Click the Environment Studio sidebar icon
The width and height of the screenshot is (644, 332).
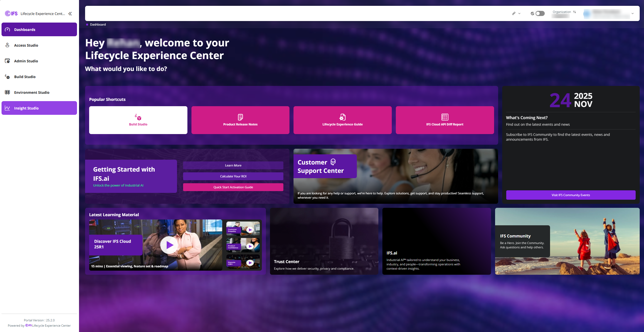click(7, 92)
